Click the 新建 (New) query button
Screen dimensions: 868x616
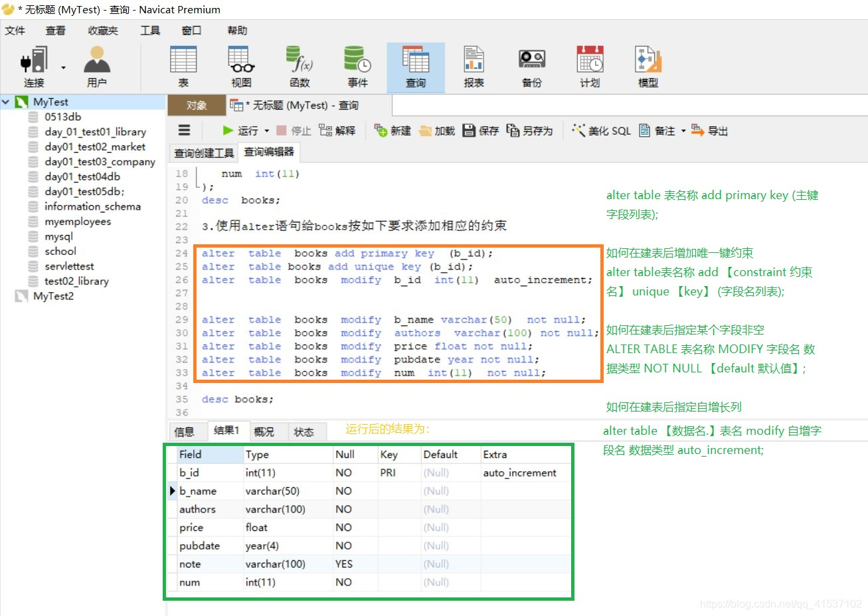(392, 131)
